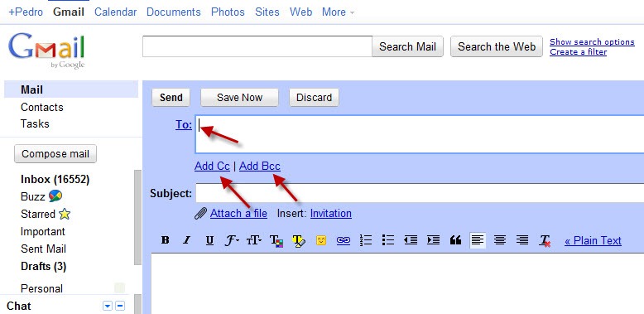Open Sites from top navigation
The height and width of the screenshot is (314, 644).
tap(267, 12)
